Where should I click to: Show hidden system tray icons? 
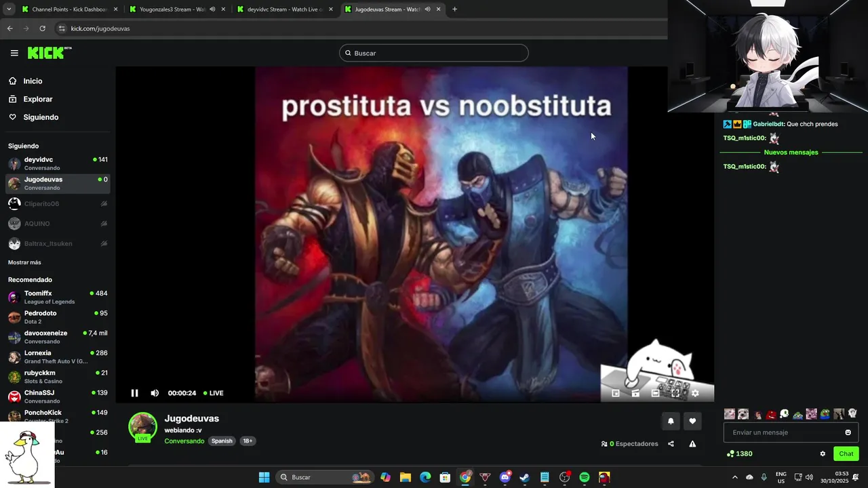tap(734, 477)
